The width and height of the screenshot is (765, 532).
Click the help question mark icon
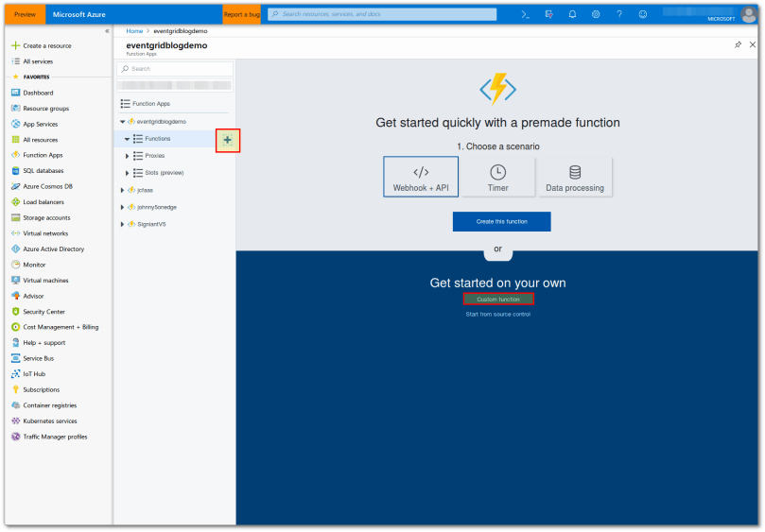(x=619, y=14)
